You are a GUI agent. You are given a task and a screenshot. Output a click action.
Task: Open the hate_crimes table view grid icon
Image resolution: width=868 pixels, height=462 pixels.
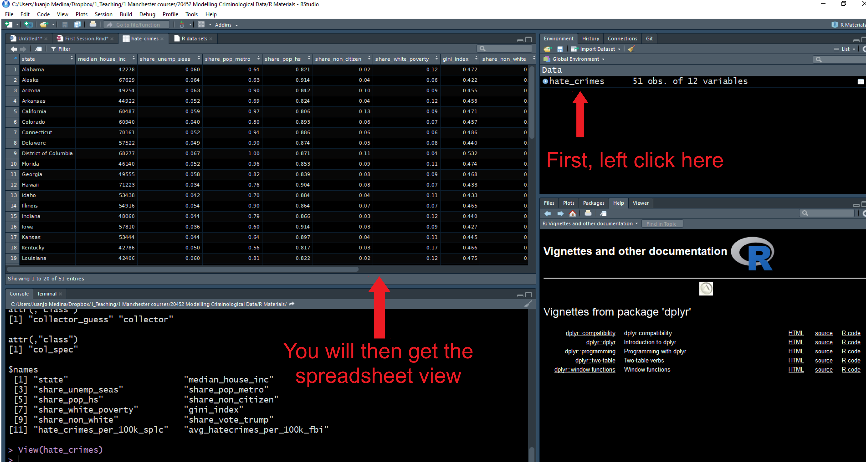(861, 81)
